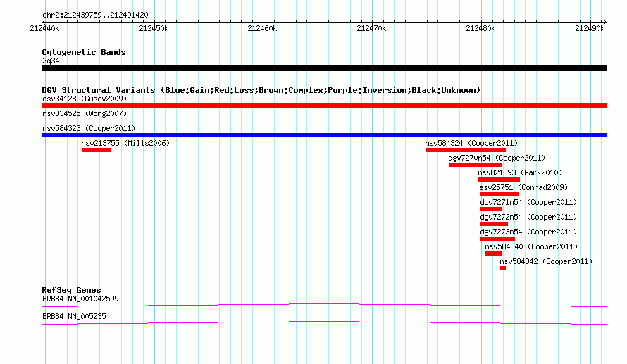Click the nsv821893 (Park2010) label
627x364 pixels.
point(520,172)
